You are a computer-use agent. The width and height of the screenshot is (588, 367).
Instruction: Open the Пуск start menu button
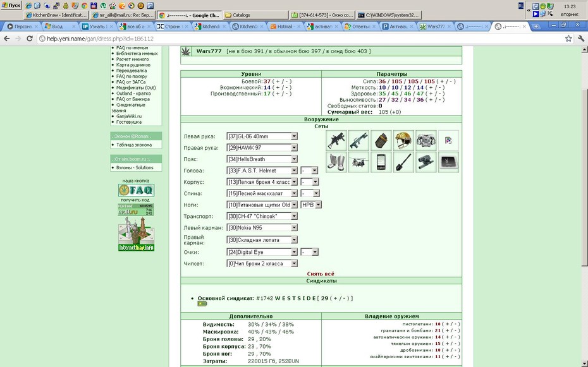(11, 5)
